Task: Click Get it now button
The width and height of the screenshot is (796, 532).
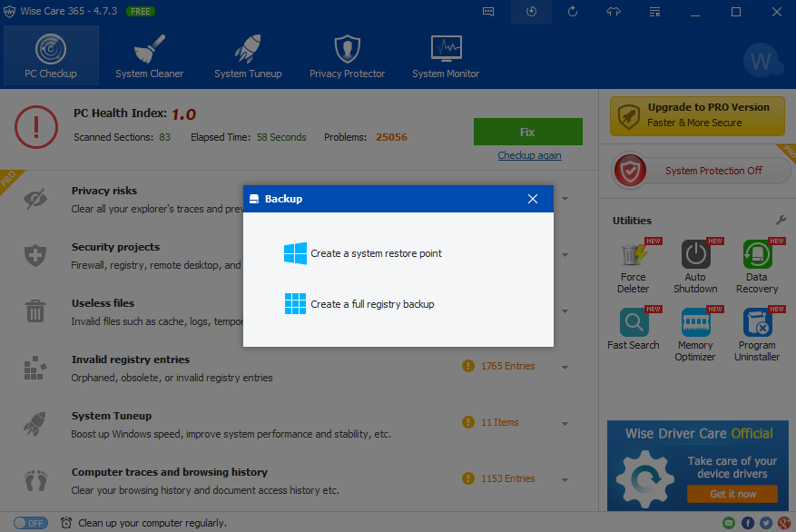Action: click(732, 494)
